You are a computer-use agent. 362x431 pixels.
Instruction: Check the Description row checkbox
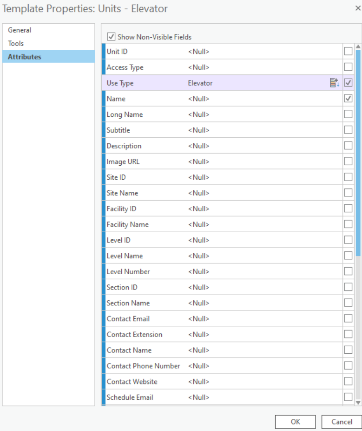(348, 146)
